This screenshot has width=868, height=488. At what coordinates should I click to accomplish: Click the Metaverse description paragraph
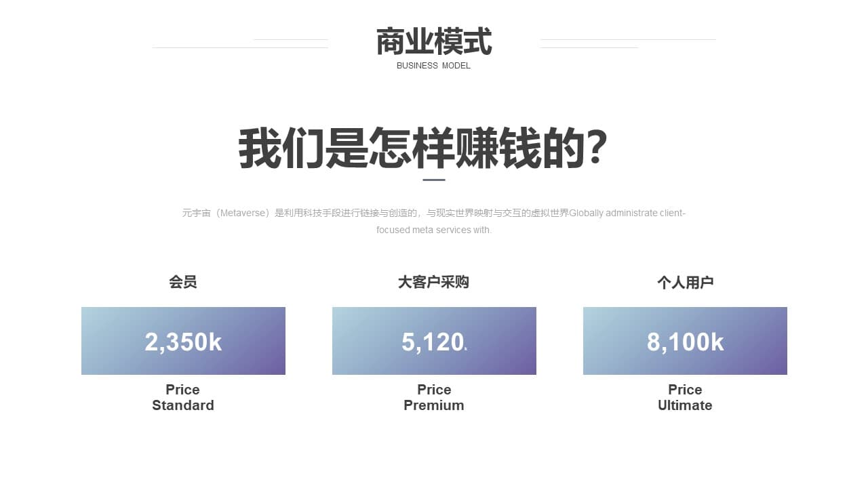434,221
